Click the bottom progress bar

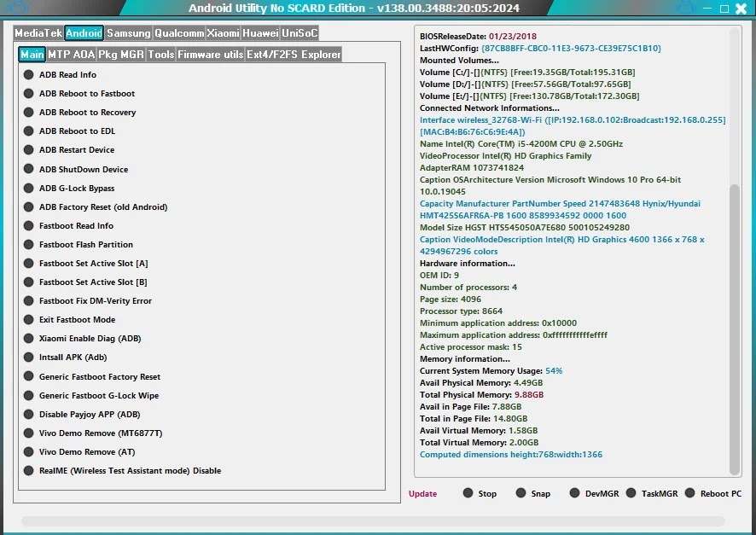(x=373, y=521)
